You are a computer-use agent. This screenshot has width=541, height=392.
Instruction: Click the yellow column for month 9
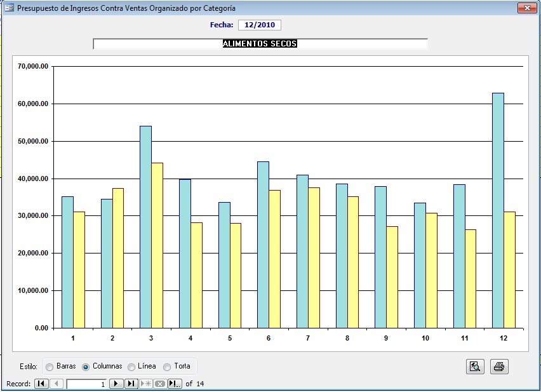tap(392, 277)
